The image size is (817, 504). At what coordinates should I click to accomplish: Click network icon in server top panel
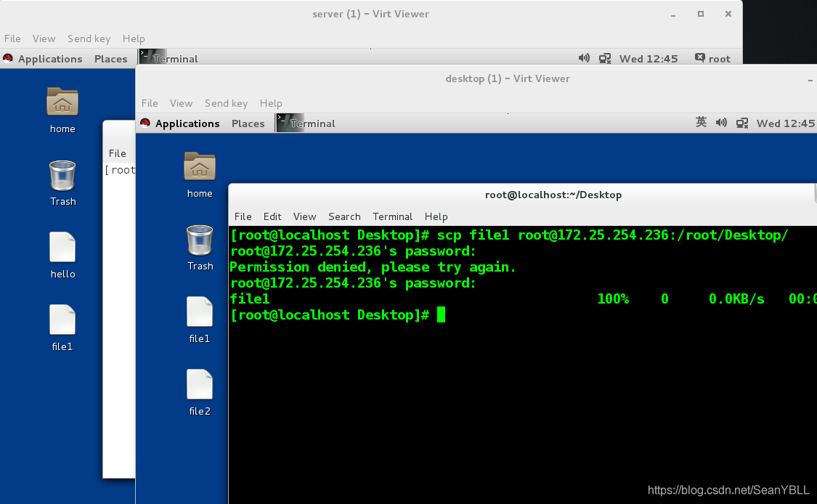[x=605, y=58]
